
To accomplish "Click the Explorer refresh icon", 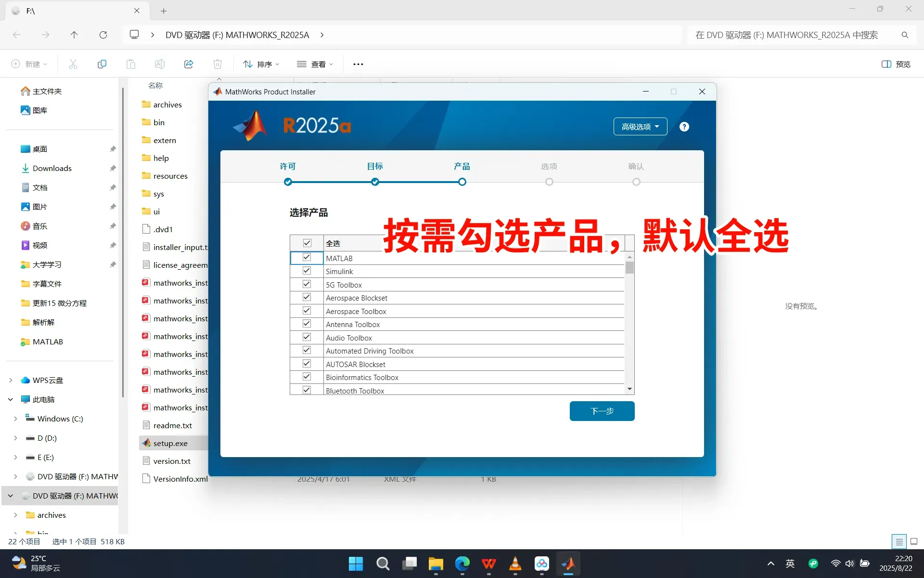I will pos(103,35).
